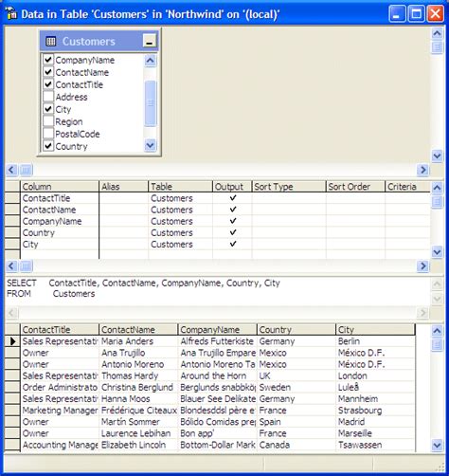Click the Around the Horn company cell
This screenshot has height=476, width=449.
tap(217, 375)
